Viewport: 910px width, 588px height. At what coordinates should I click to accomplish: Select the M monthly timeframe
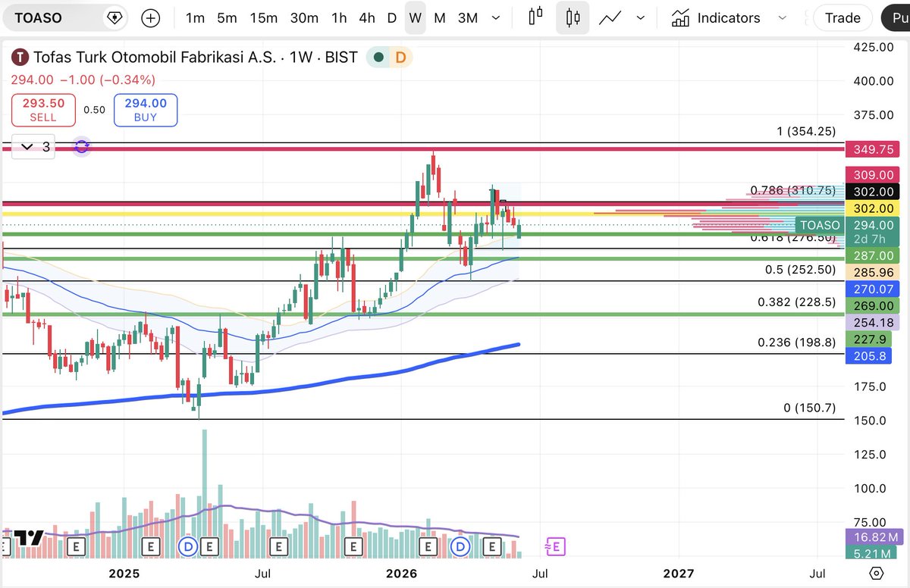pyautogui.click(x=440, y=18)
